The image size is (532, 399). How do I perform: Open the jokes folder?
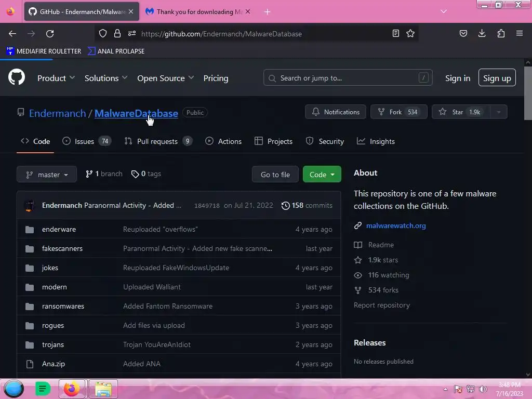(50, 268)
